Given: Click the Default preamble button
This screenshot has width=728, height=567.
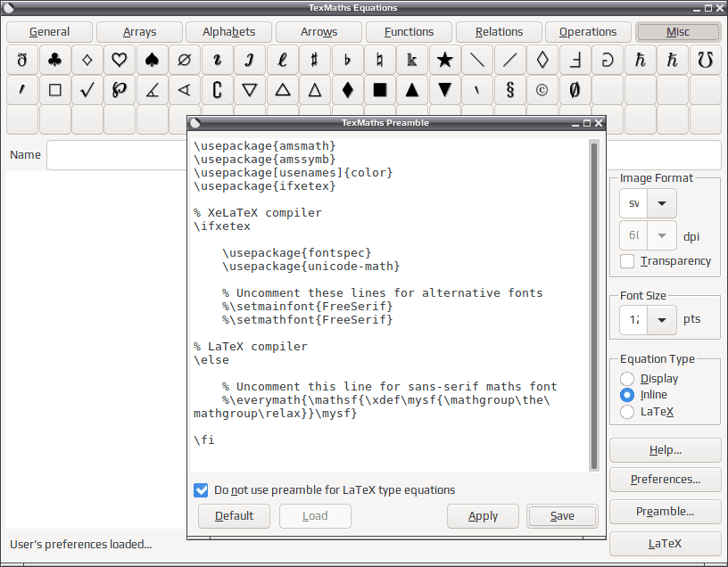Looking at the screenshot, I should click(x=234, y=516).
